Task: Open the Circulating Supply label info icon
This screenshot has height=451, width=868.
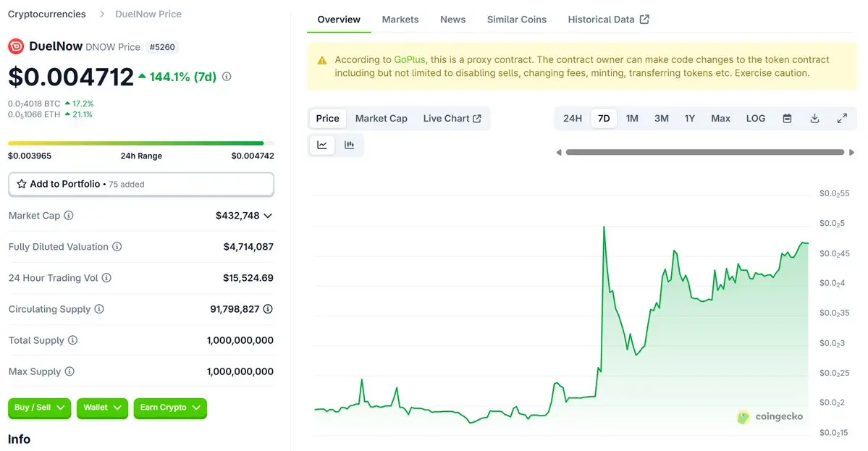Action: click(x=99, y=309)
